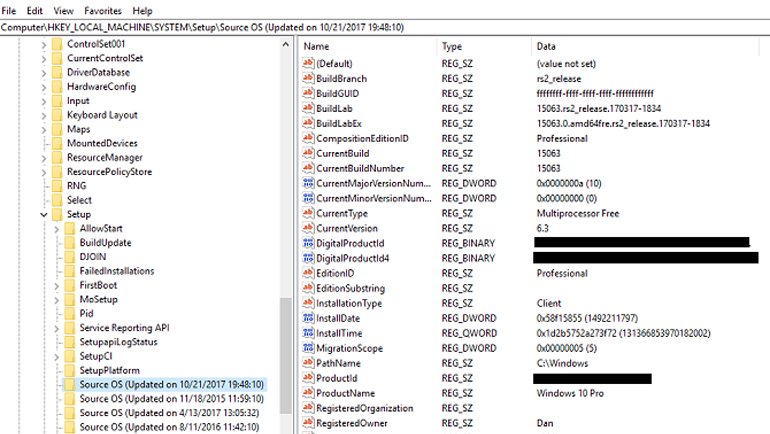
Task: Select the Select key folder icon
Action: click(57, 200)
